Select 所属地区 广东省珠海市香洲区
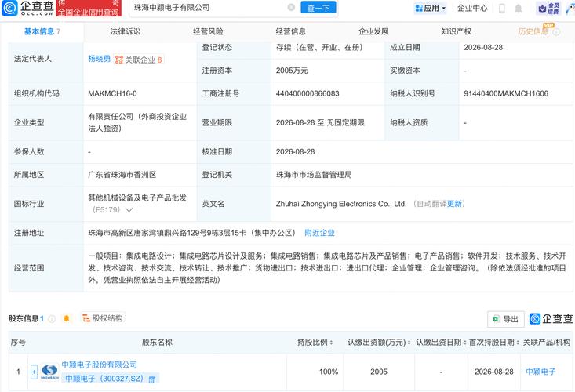 tap(122, 175)
